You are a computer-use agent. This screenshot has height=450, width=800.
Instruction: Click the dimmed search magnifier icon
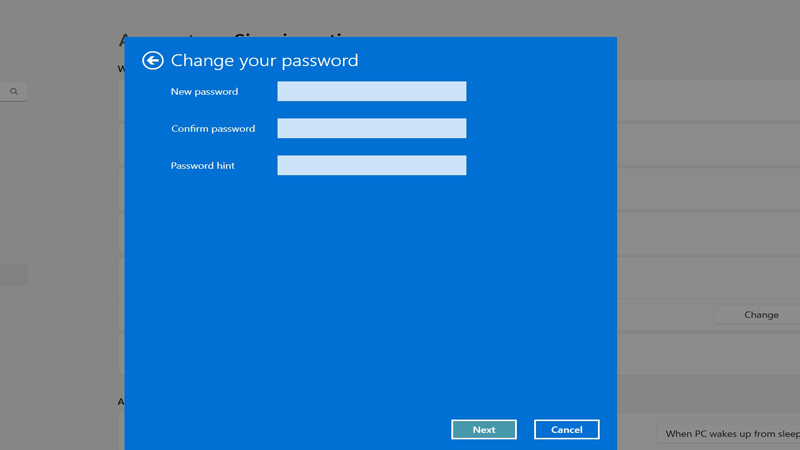[x=14, y=92]
